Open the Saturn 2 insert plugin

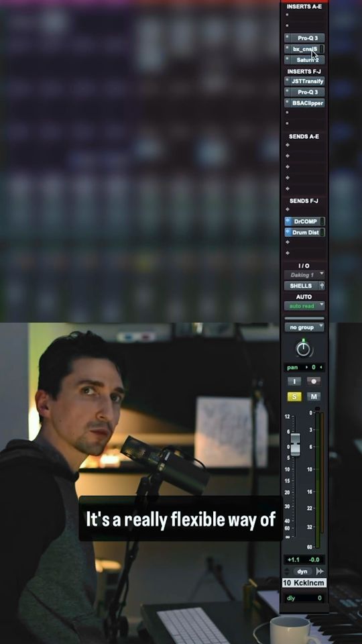tap(308, 60)
